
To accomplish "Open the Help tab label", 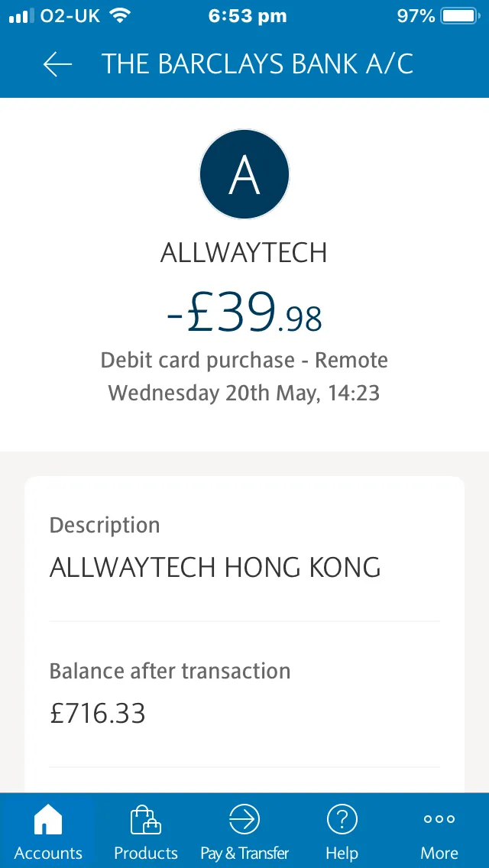I will [x=342, y=853].
